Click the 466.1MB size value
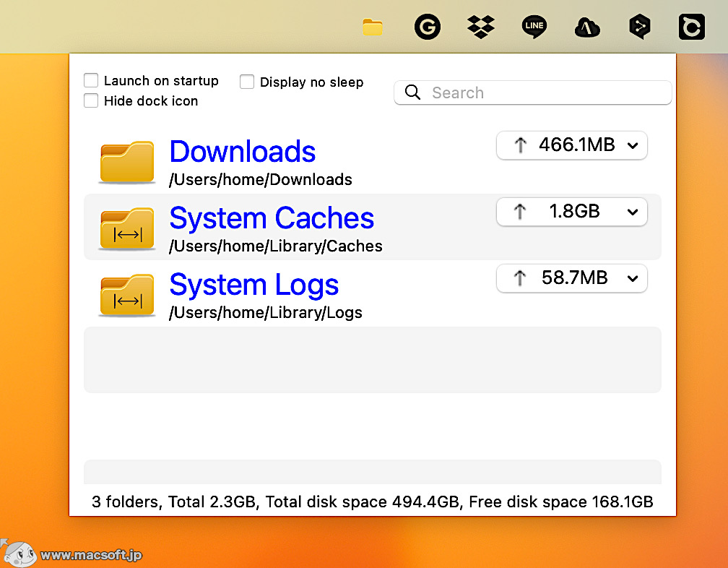This screenshot has height=568, width=728. tap(576, 145)
